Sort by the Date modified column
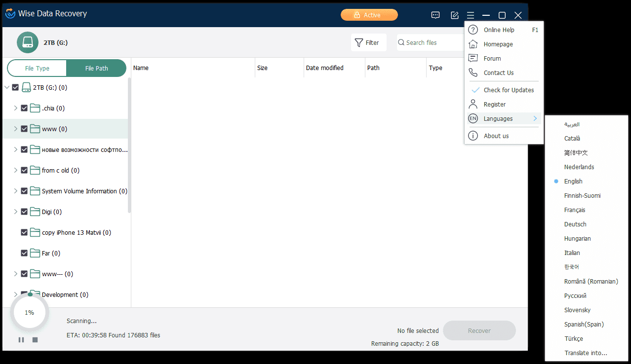 [334, 68]
